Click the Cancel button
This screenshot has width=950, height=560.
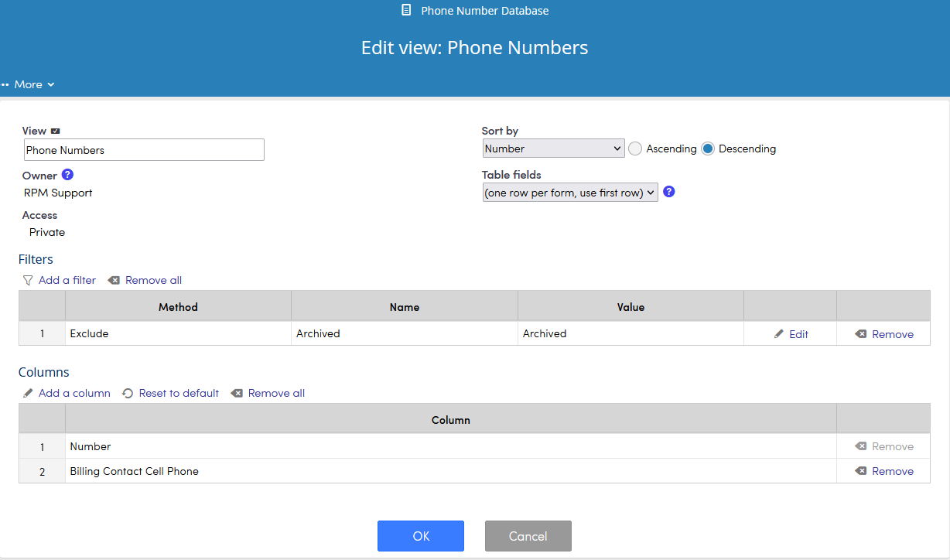point(528,536)
